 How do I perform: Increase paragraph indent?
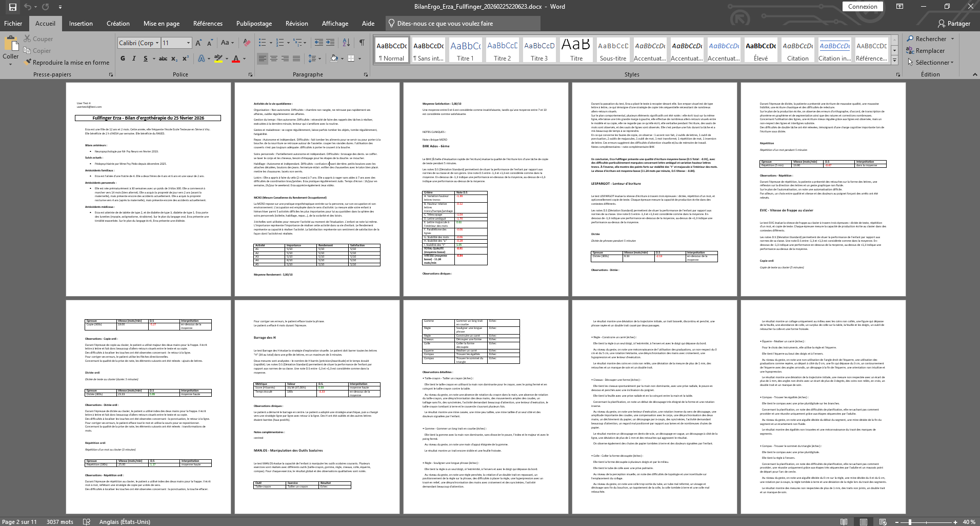[x=330, y=43]
